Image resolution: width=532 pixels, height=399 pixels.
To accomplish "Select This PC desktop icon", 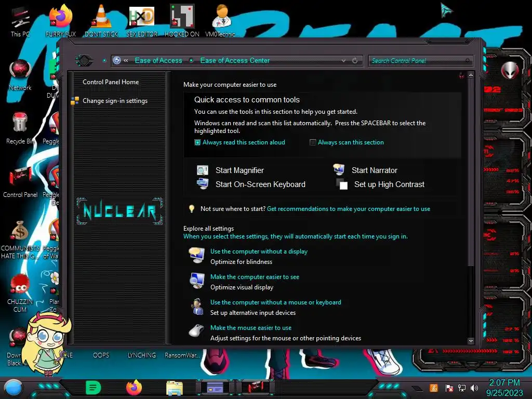I will point(20,21).
